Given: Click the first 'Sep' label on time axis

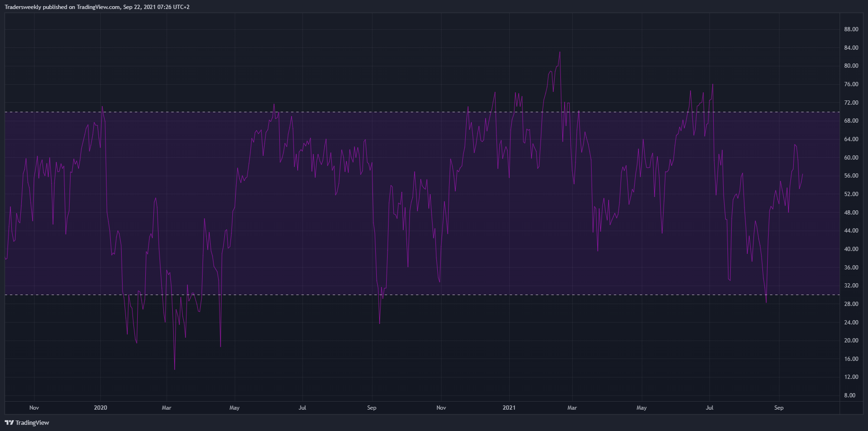Looking at the screenshot, I should coord(372,408).
